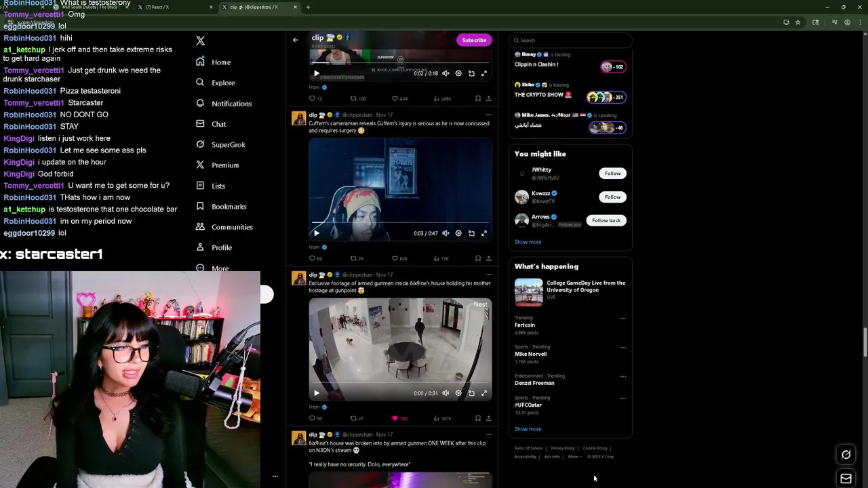This screenshot has height=488, width=868.
Task: Open more options on the Cuffem post
Action: click(x=488, y=115)
